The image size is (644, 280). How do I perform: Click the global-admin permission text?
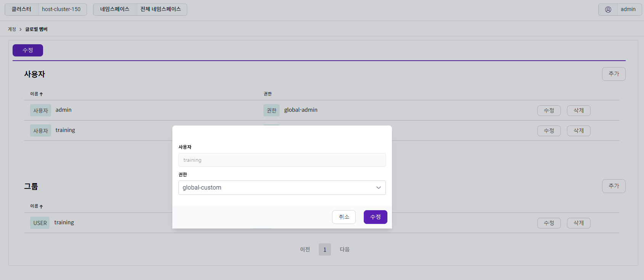click(x=301, y=110)
